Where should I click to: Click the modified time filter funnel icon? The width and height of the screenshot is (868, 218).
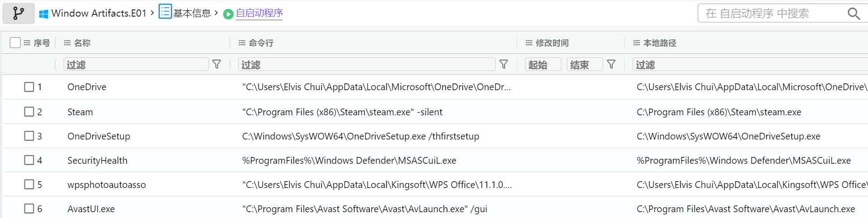(611, 65)
